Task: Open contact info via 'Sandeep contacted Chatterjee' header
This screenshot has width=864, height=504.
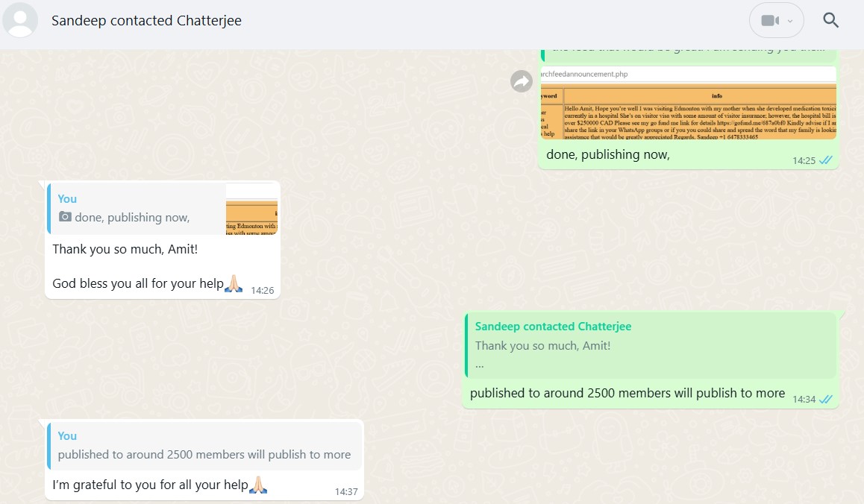Action: click(146, 20)
